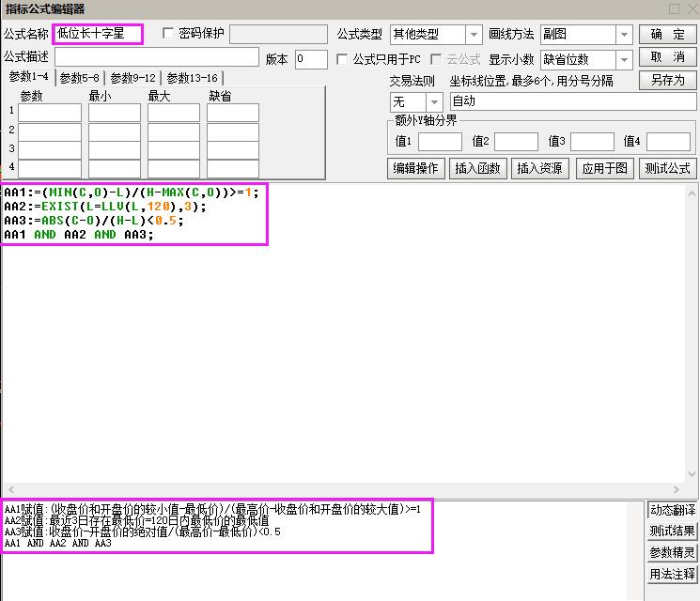The image size is (700, 601).
Task: Run 测试公式 to test formula
Action: pos(668,169)
